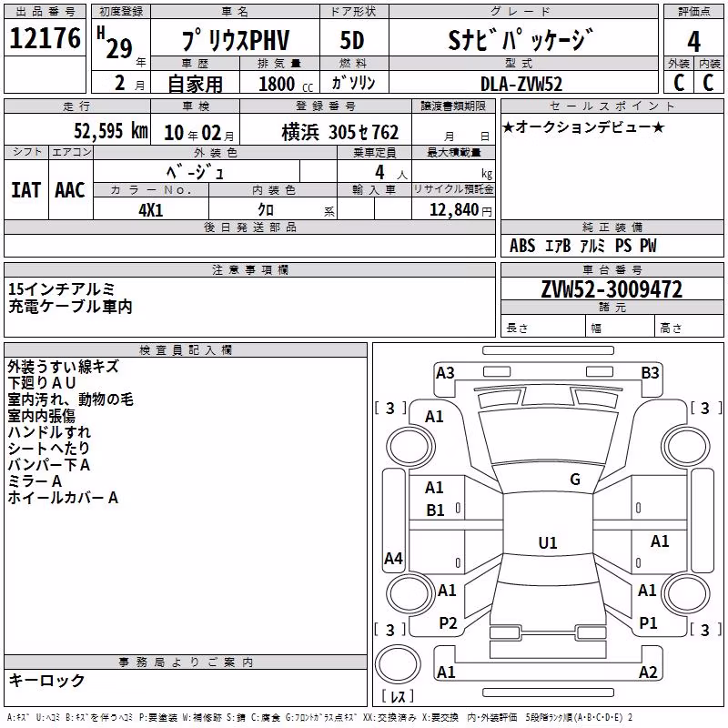The image size is (728, 728).
Task: Select the exterior color ベージュ
Action: (x=196, y=173)
